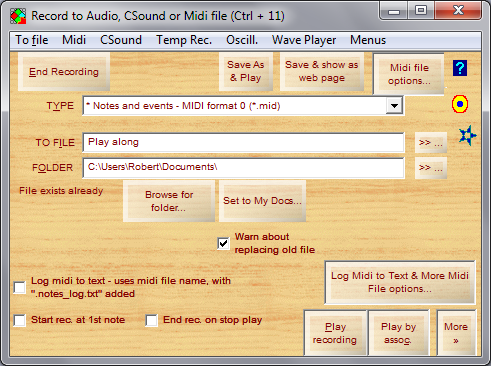Open the FOLDER >> ... browse button
Image resolution: width=491 pixels, height=366 pixels.
click(x=431, y=168)
